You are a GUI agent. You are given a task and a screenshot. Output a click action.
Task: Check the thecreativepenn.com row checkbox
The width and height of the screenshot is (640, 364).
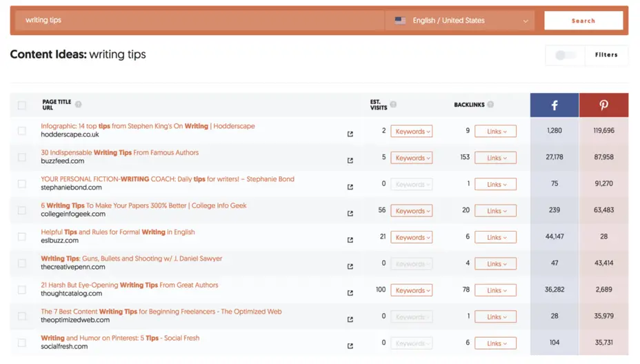coord(22,263)
